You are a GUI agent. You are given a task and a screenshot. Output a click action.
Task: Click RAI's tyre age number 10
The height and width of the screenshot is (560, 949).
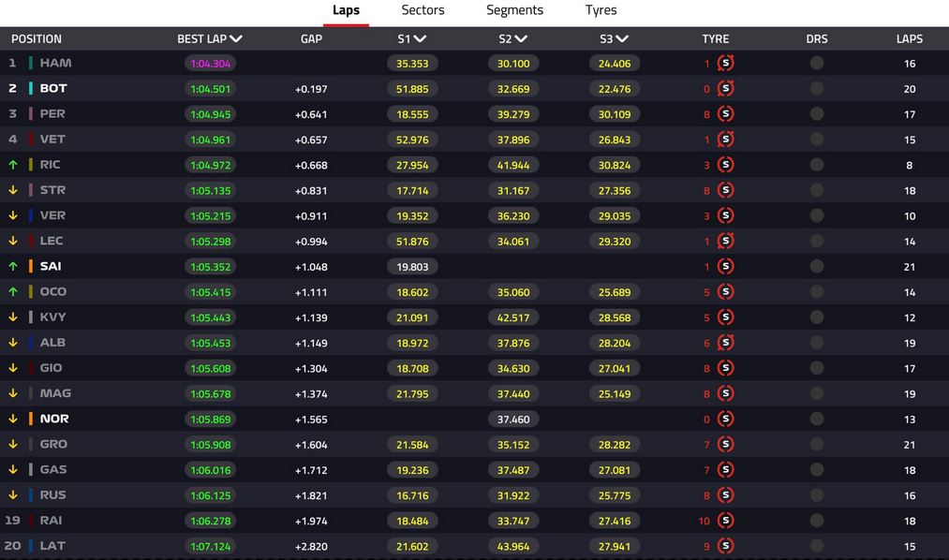coord(704,521)
